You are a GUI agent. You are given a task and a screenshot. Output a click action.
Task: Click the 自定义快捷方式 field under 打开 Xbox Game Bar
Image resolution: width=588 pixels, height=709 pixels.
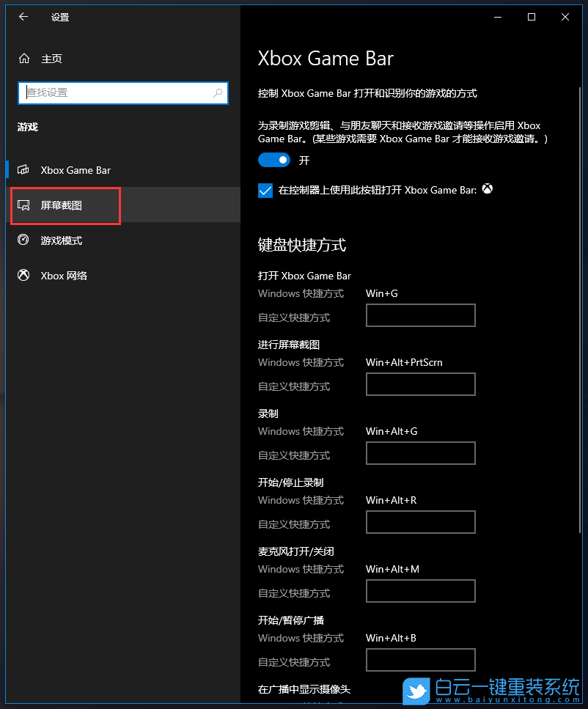(x=420, y=315)
